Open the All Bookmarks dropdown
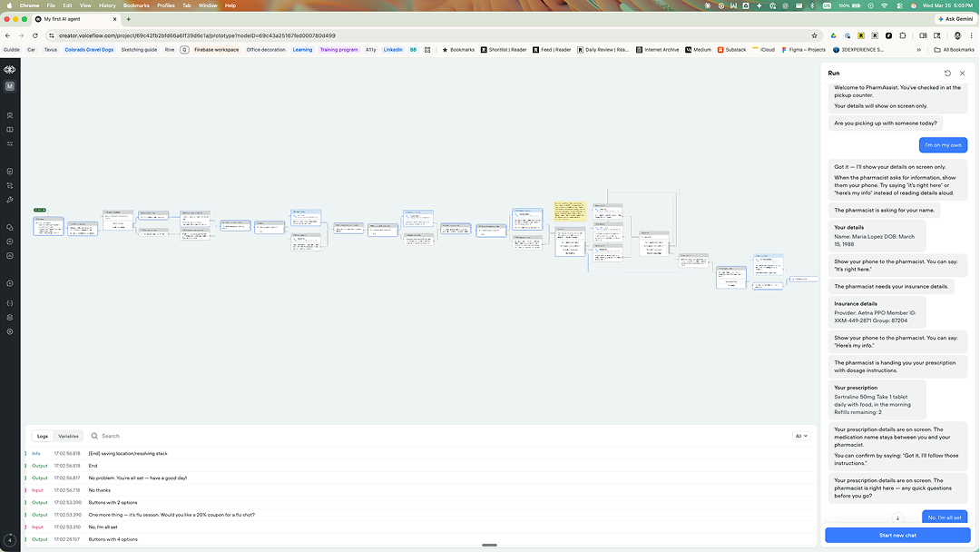 952,50
